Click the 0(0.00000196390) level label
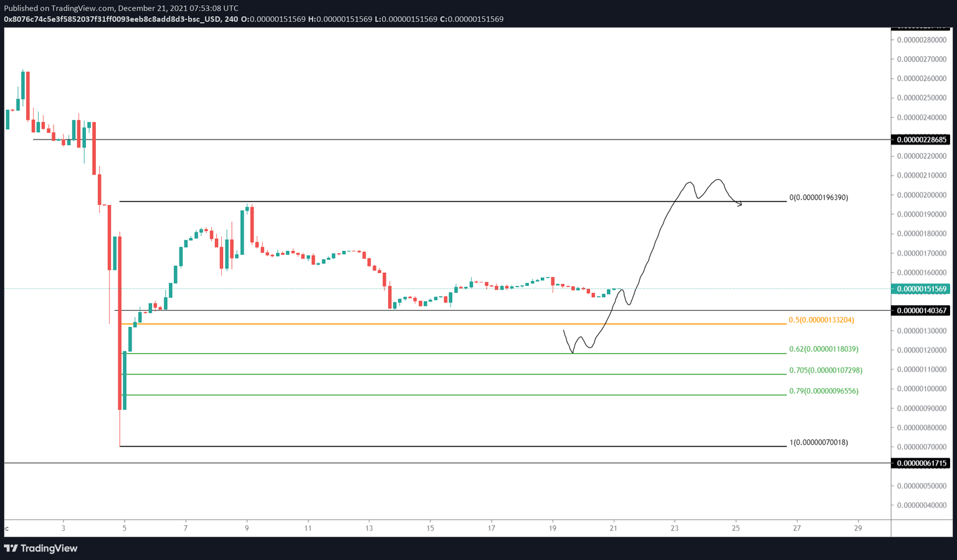The width and height of the screenshot is (957, 560). point(818,197)
